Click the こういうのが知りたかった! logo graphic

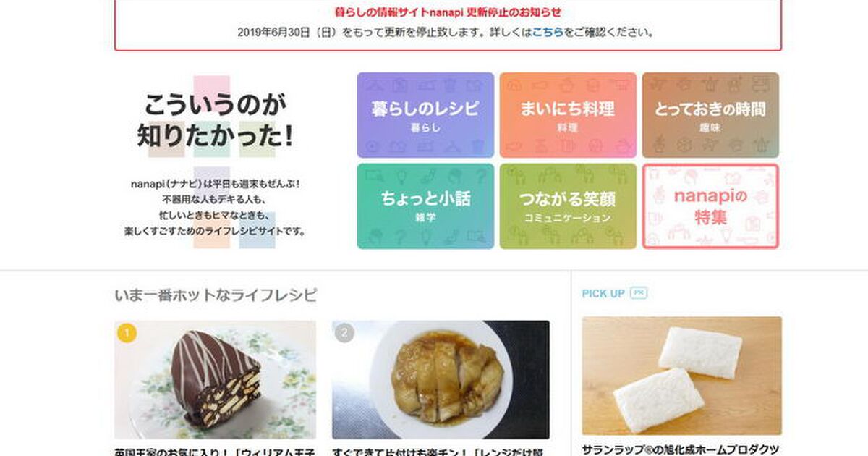coord(216,120)
